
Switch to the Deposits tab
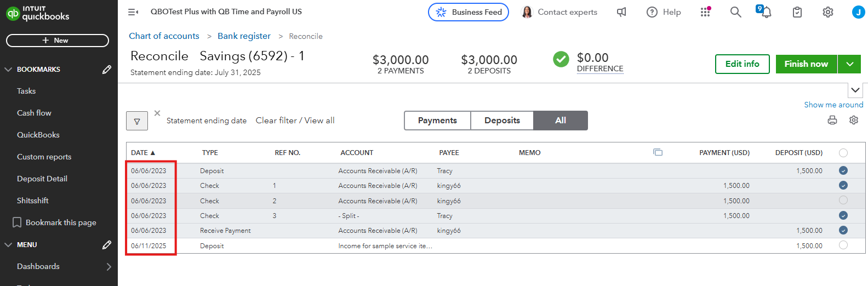point(502,121)
